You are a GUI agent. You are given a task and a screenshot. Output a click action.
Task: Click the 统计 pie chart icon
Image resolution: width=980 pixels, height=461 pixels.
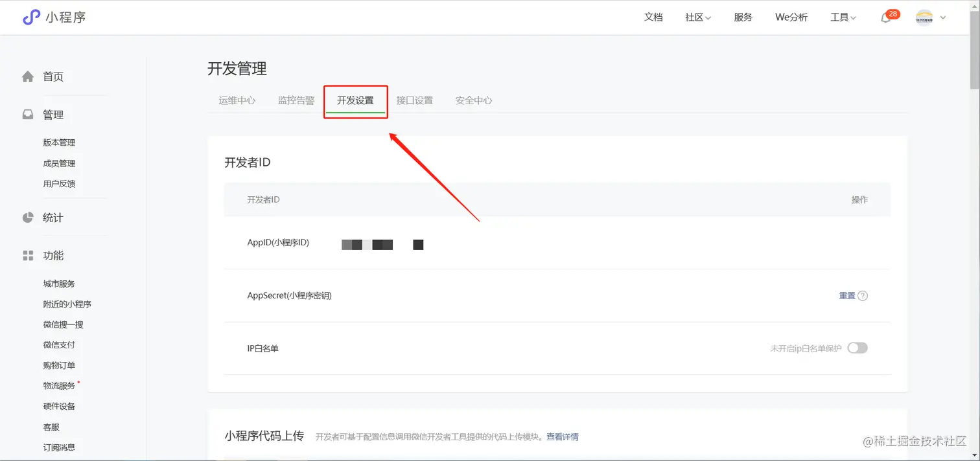coord(28,218)
